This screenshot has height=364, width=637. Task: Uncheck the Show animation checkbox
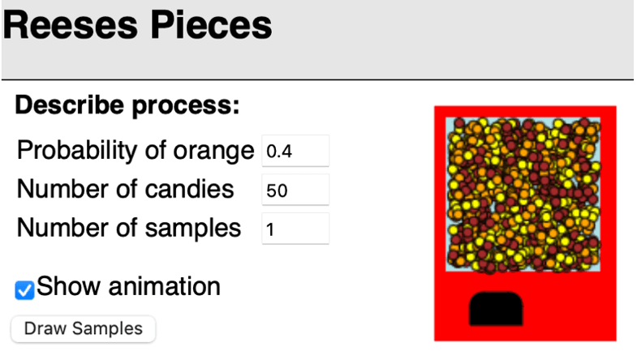point(25,289)
